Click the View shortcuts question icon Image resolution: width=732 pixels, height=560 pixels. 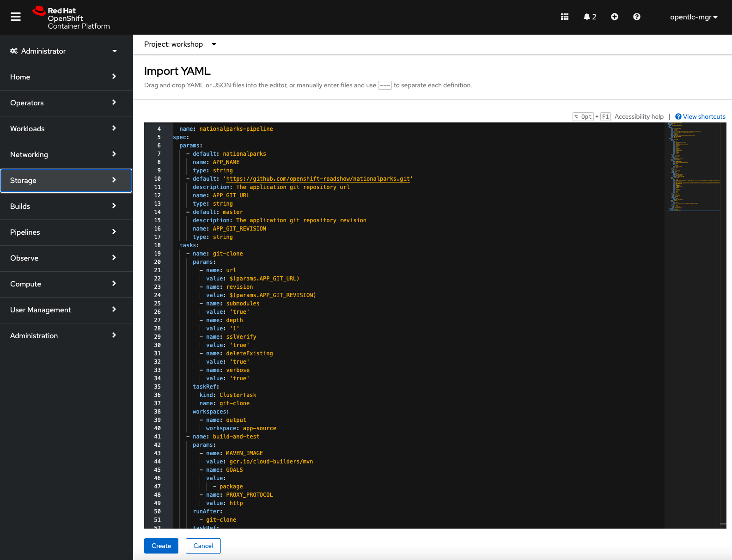(678, 116)
